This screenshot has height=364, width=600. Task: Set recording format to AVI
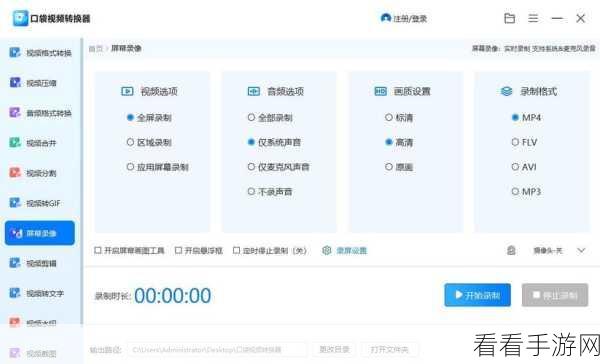[x=524, y=167]
